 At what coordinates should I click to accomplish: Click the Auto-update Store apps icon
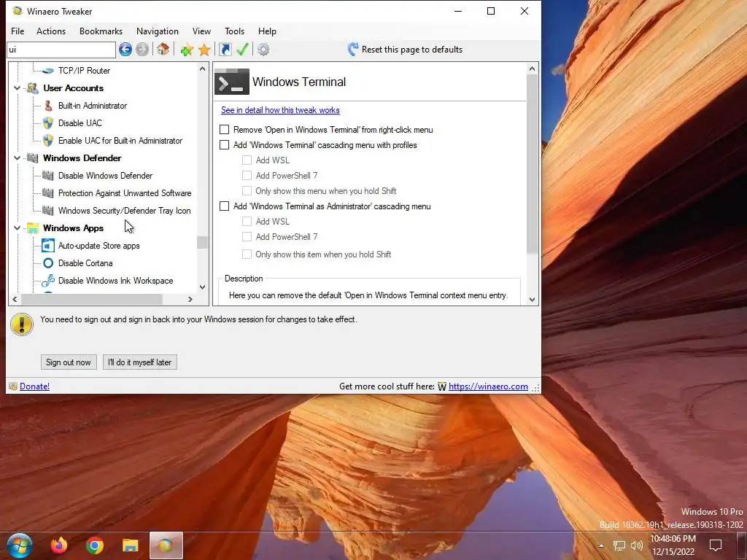coord(48,246)
